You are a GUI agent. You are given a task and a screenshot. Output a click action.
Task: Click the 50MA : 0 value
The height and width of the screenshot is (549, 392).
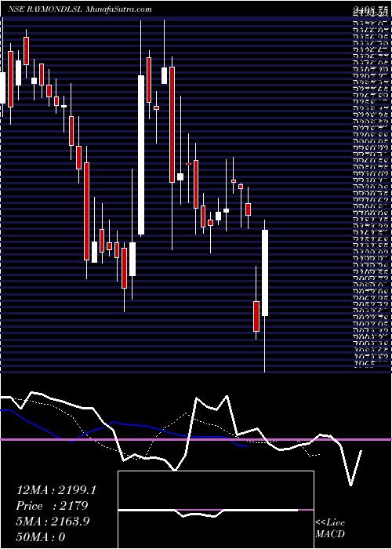point(41,536)
